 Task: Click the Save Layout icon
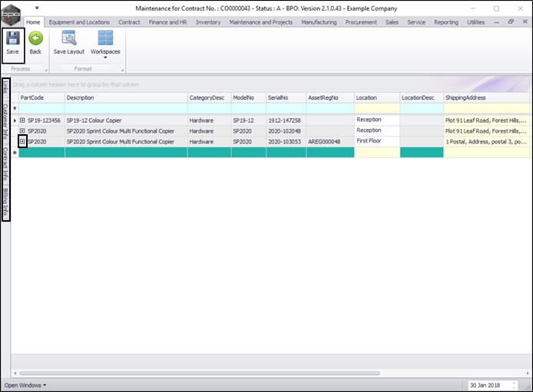click(x=69, y=38)
